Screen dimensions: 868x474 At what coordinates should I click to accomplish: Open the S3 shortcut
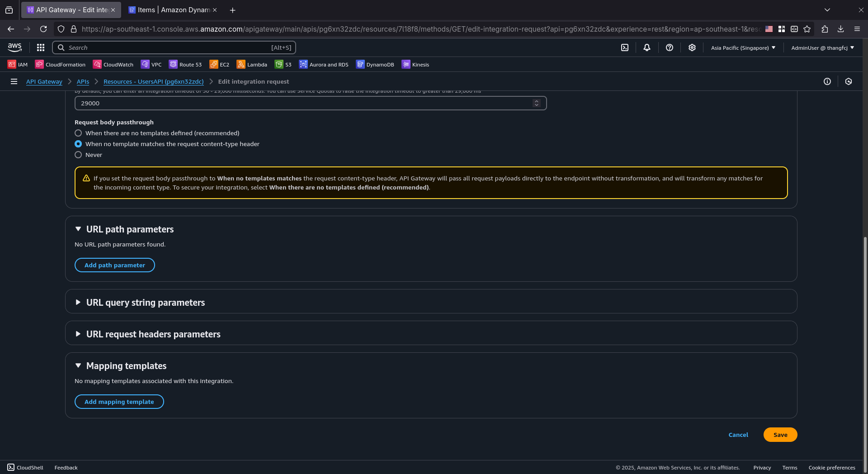(283, 65)
